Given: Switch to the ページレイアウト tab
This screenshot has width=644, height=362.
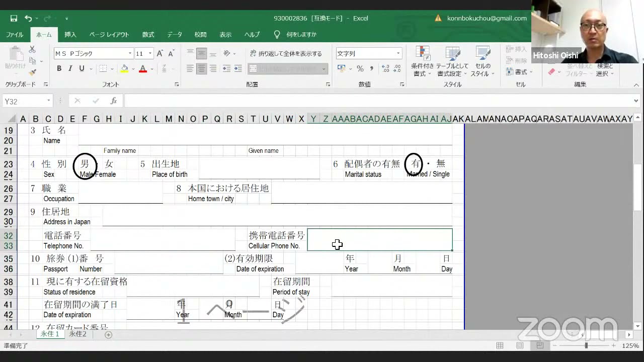Looking at the screenshot, I should pos(109,35).
